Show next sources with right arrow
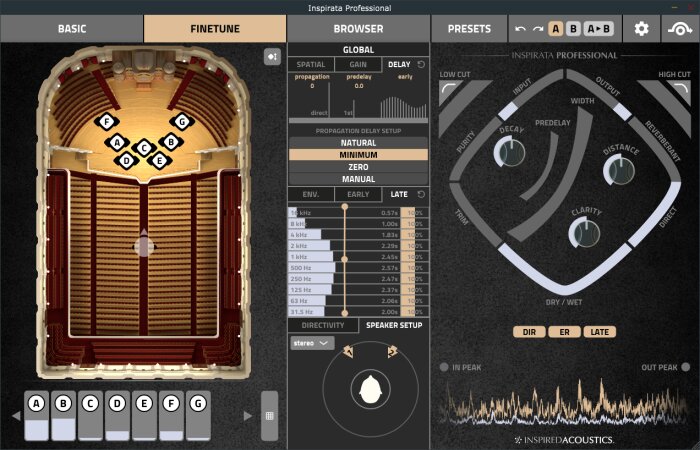 247,416
